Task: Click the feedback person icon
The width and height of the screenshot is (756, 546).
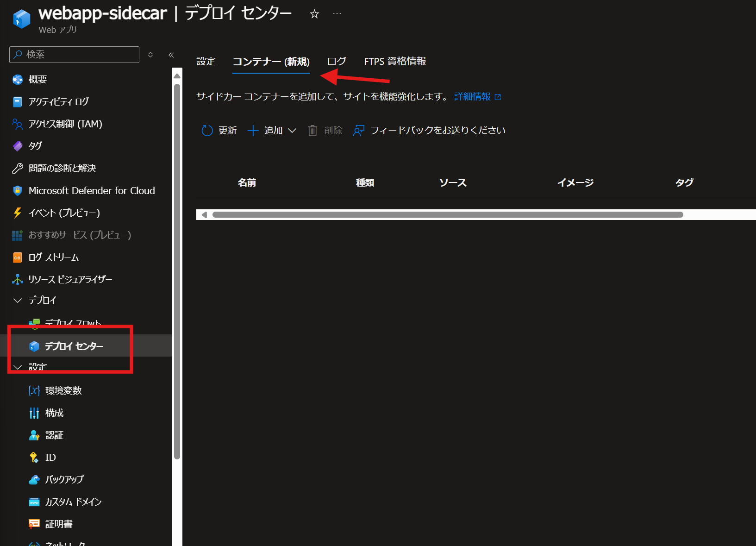Action: [359, 131]
